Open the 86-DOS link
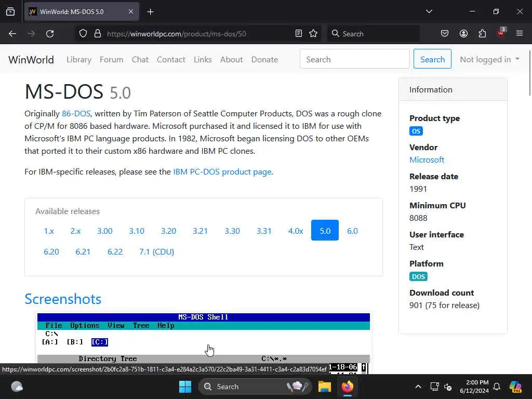This screenshot has width=532, height=399. click(x=76, y=113)
